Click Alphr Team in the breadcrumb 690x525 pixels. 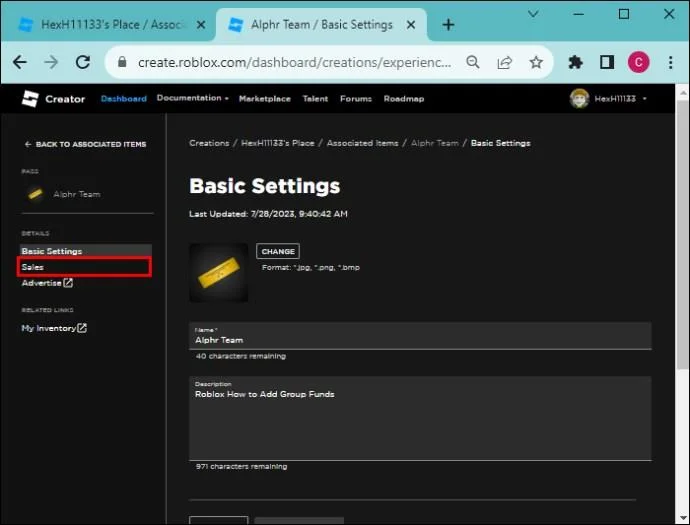point(434,143)
